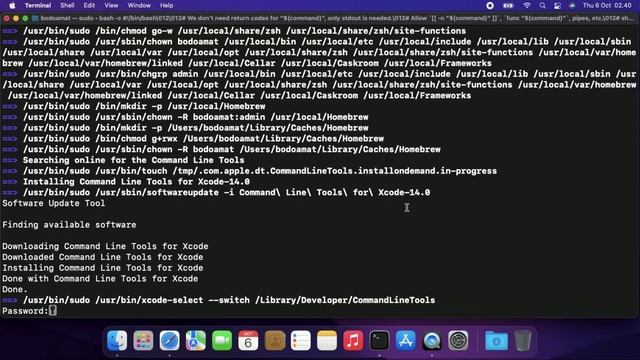
Task: Launch Music from the Dock
Action: (x=353, y=340)
